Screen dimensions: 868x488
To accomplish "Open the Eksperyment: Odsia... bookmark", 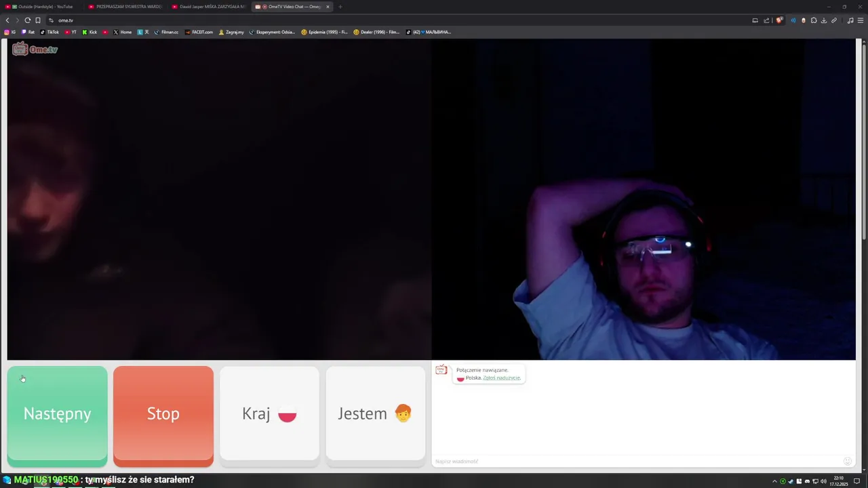I will coord(273,32).
